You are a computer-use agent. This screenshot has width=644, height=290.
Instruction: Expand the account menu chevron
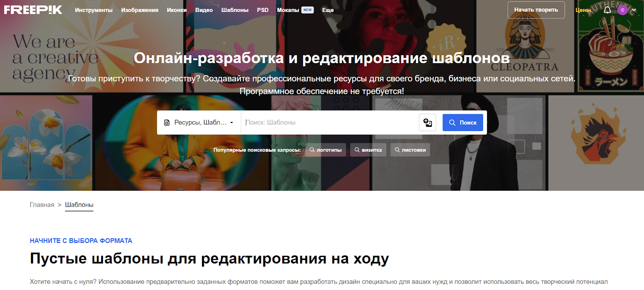(634, 10)
